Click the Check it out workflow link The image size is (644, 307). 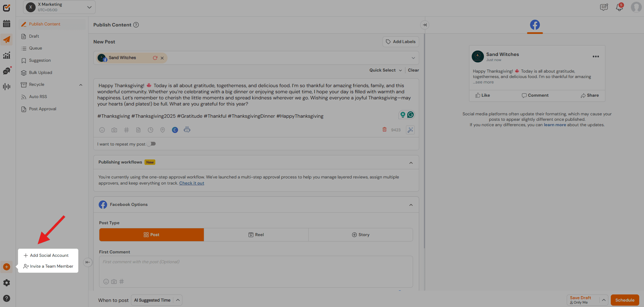coord(191,183)
